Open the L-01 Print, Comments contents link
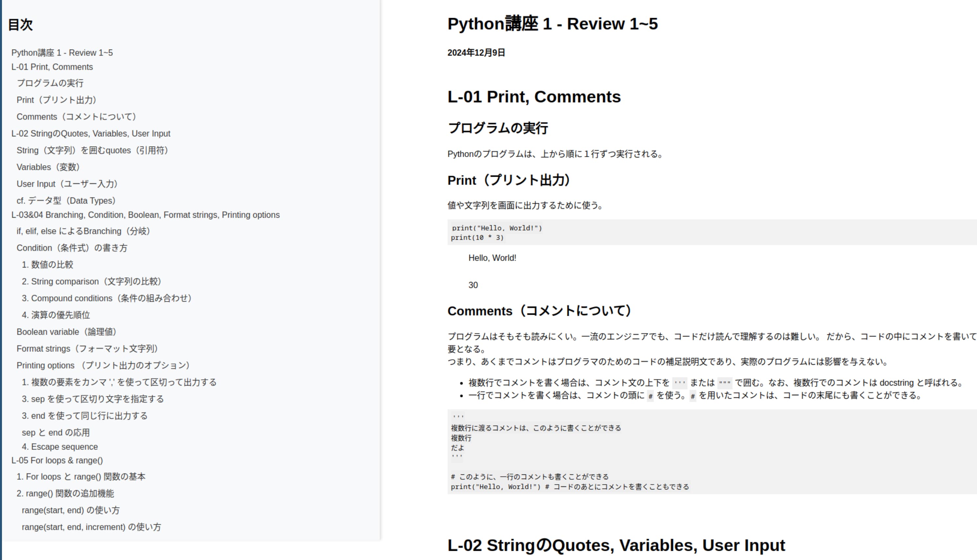 (x=52, y=67)
